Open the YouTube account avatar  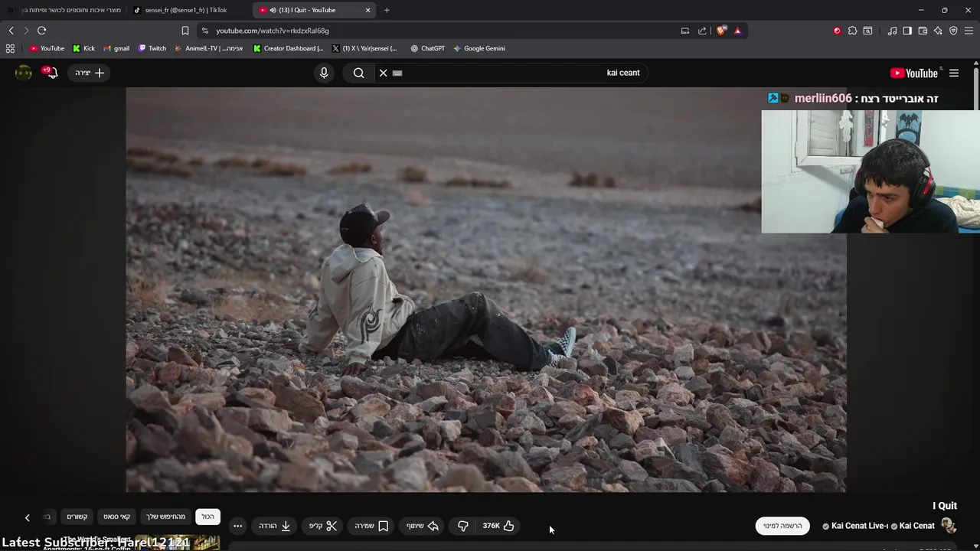pyautogui.click(x=24, y=73)
